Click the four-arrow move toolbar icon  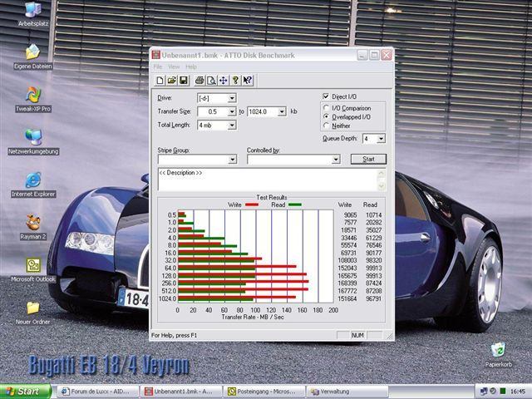224,81
